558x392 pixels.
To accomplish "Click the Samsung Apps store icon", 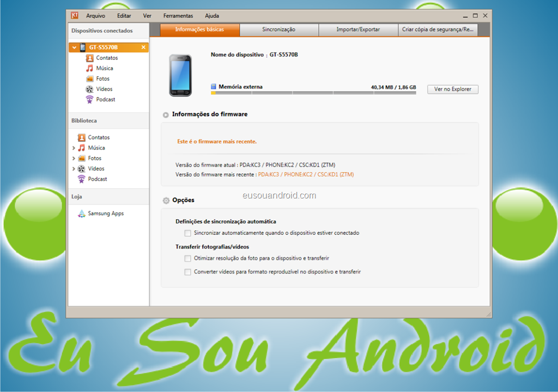I will pyautogui.click(x=82, y=213).
